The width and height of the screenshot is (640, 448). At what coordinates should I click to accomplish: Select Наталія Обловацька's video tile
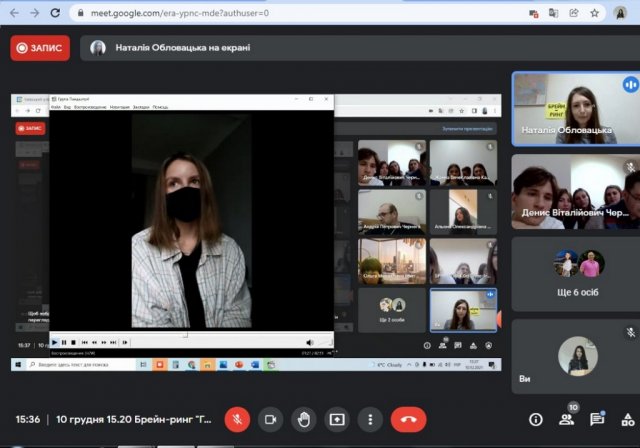pos(575,108)
